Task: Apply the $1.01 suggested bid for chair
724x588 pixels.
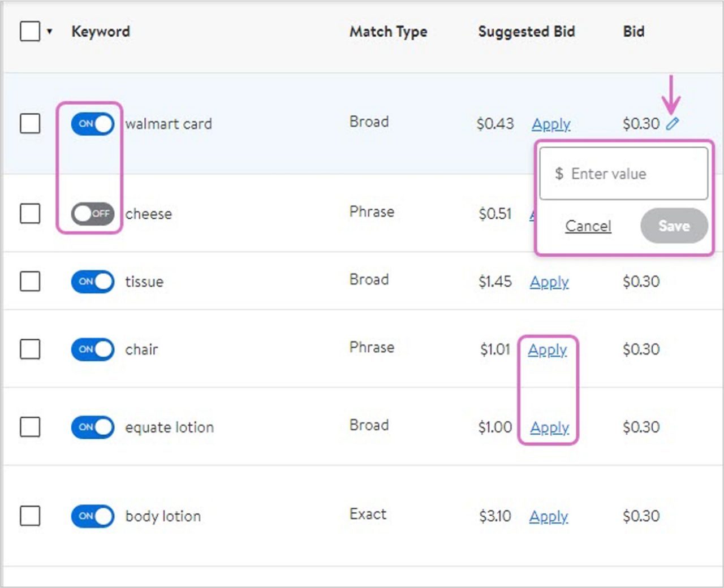Action: (547, 351)
